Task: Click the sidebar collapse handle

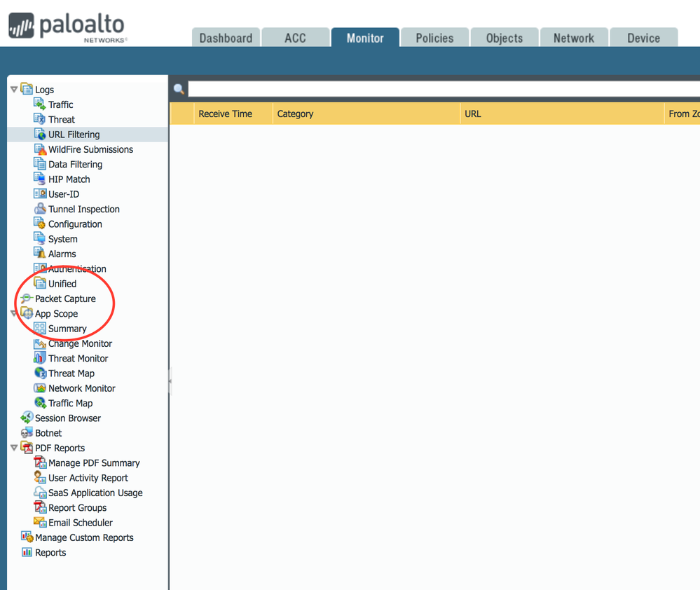Action: 170,381
